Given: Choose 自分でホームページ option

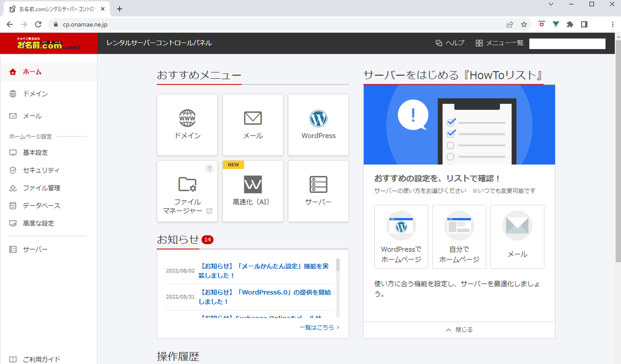Looking at the screenshot, I should 459,237.
